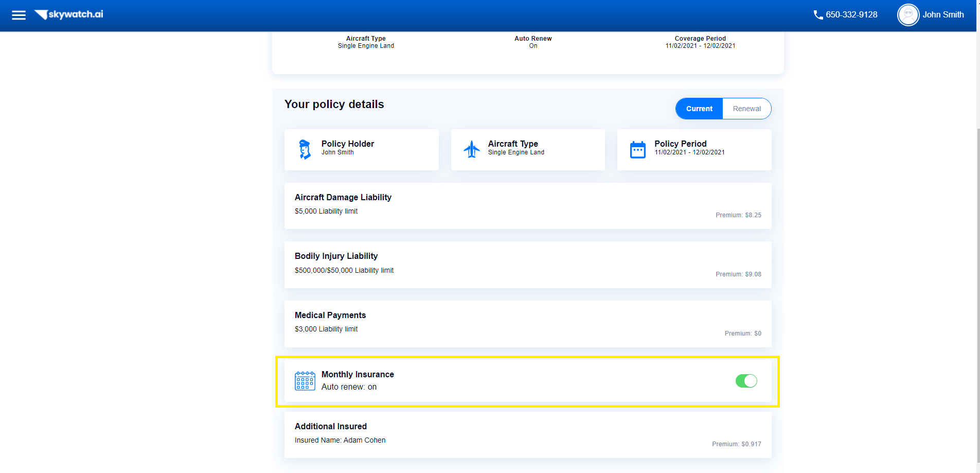
Task: Click the Monthly Insurance heading
Action: click(358, 374)
